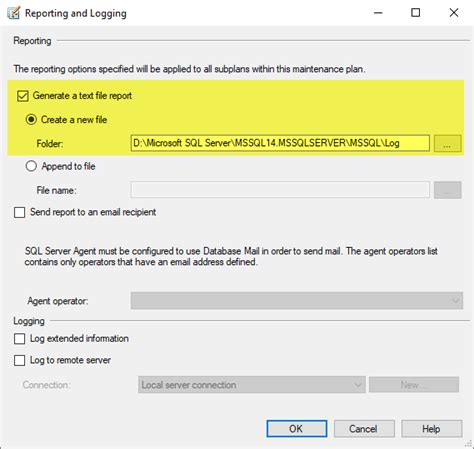Browse for the append file name

[x=448, y=190]
